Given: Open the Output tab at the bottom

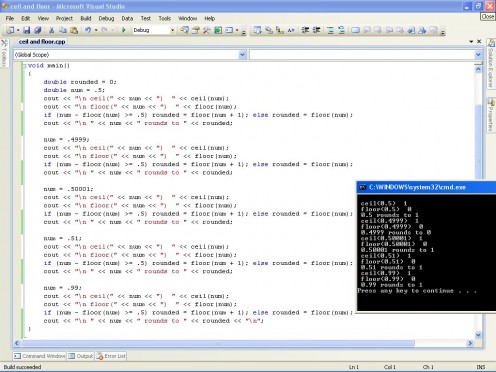Looking at the screenshot, I should pos(81,356).
